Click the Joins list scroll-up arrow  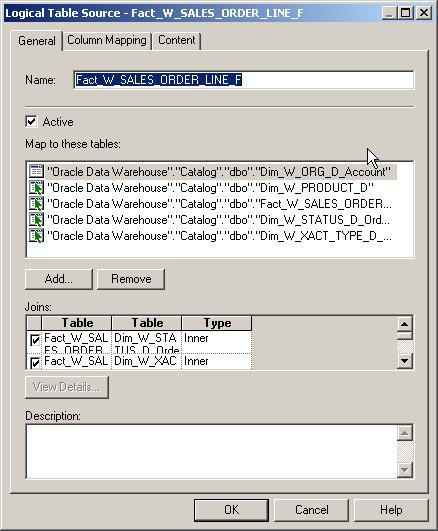point(404,324)
